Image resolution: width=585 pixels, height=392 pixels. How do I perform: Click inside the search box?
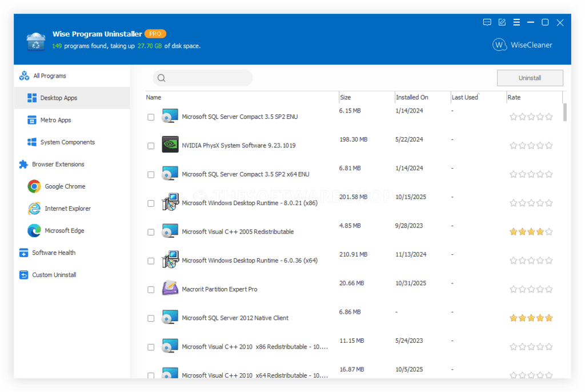tap(203, 77)
